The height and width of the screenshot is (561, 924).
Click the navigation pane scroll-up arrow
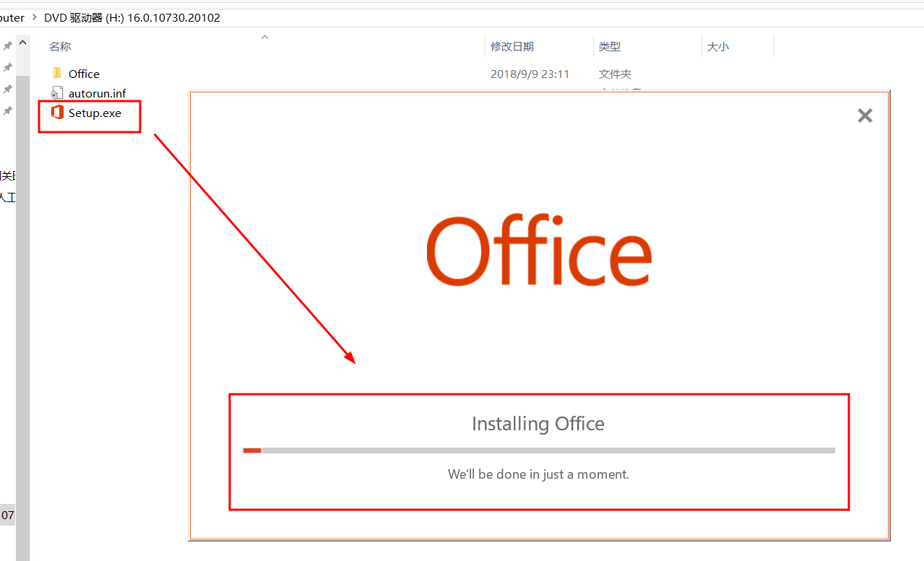(23, 43)
